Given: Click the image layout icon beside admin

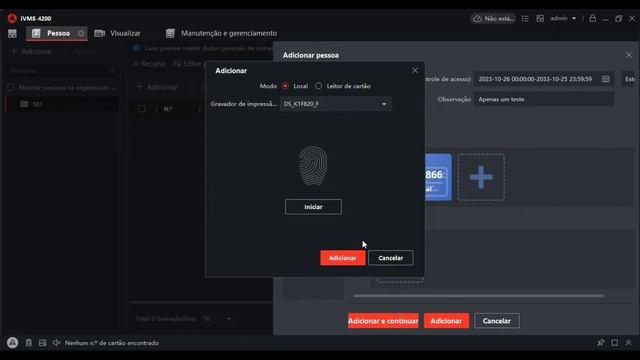Looking at the screenshot, I should point(540,19).
